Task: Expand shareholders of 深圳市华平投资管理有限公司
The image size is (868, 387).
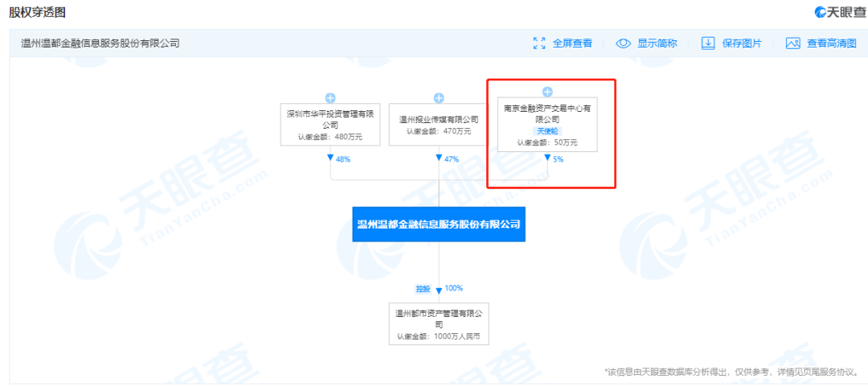Action: (330, 98)
